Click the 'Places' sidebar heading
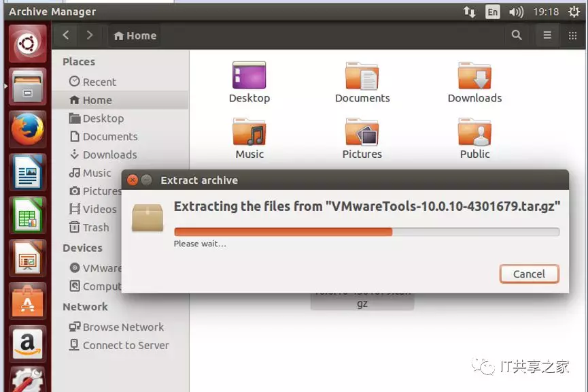 coord(79,61)
